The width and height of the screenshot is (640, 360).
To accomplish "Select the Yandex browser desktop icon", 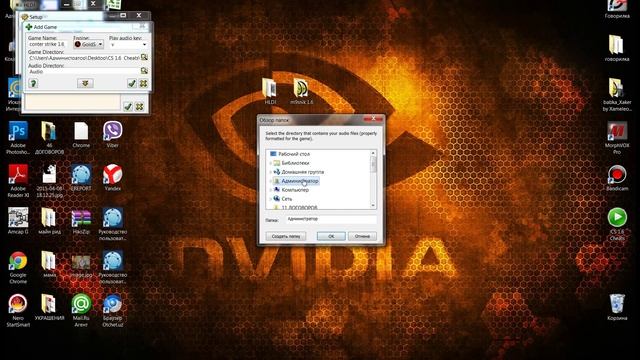I will point(112,178).
